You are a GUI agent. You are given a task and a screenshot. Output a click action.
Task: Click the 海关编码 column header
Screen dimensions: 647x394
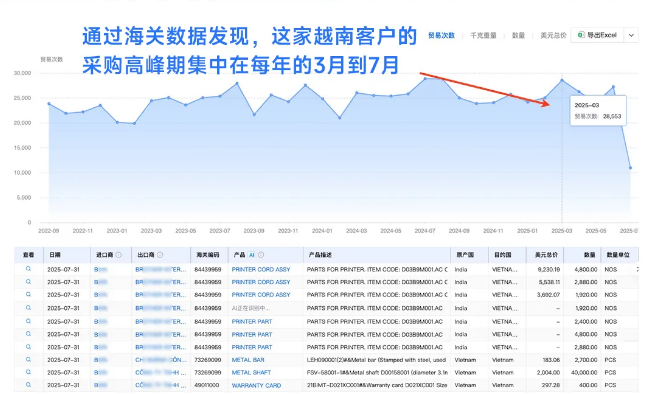pyautogui.click(x=208, y=255)
